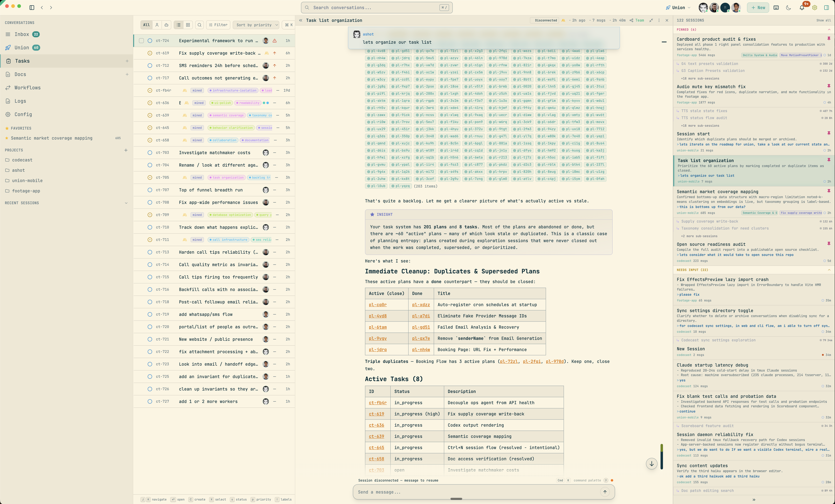
Task: Open plan pl-cq0r from the cleanup table
Action: pos(377,305)
